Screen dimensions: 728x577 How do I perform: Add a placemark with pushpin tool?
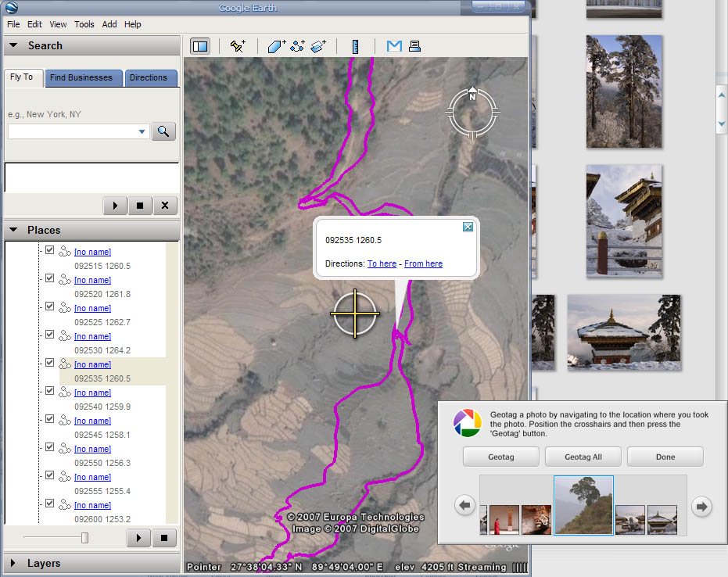click(x=238, y=46)
